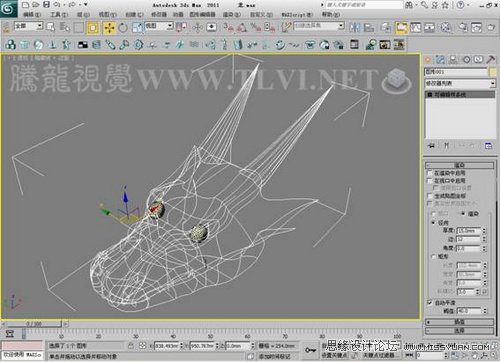Toggle the Set Key key icon
500x362 pixels.
click(310, 350)
